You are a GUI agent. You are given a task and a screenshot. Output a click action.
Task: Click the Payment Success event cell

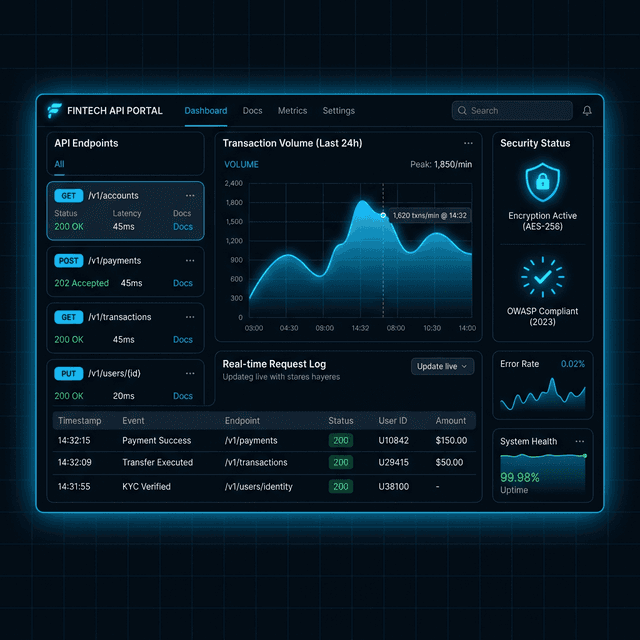point(157,440)
